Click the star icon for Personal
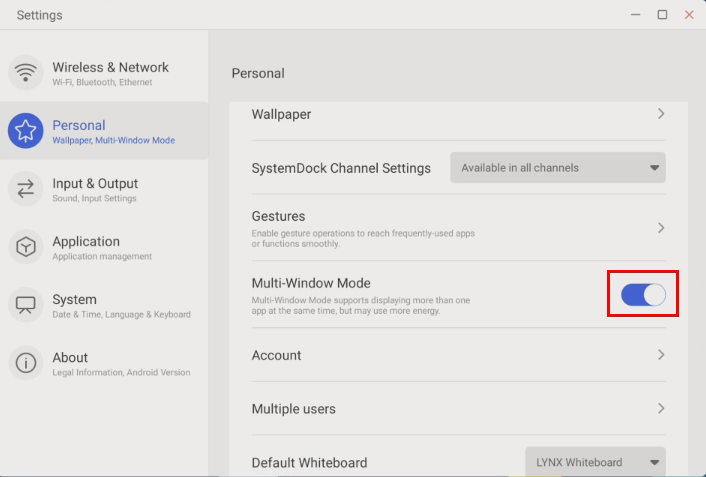The height and width of the screenshot is (477, 706). [x=26, y=131]
